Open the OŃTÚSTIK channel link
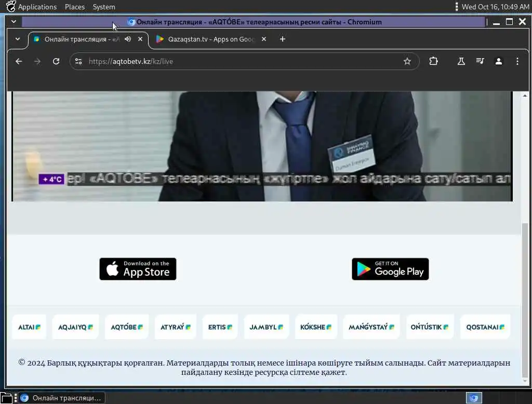The width and height of the screenshot is (532, 404). (430, 327)
